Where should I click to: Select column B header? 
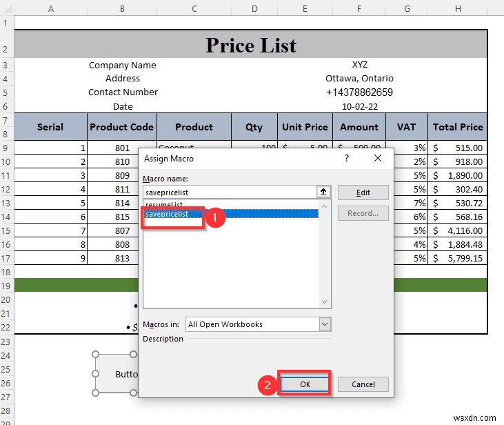click(122, 9)
